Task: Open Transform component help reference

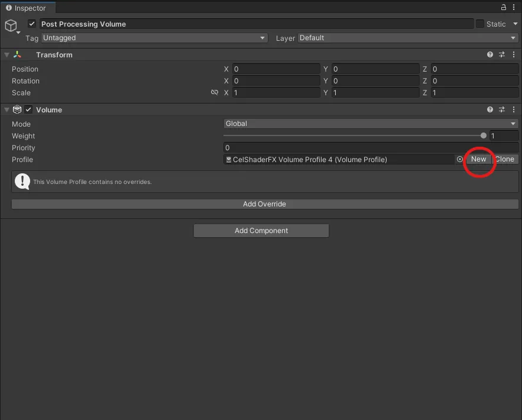Action: click(489, 54)
